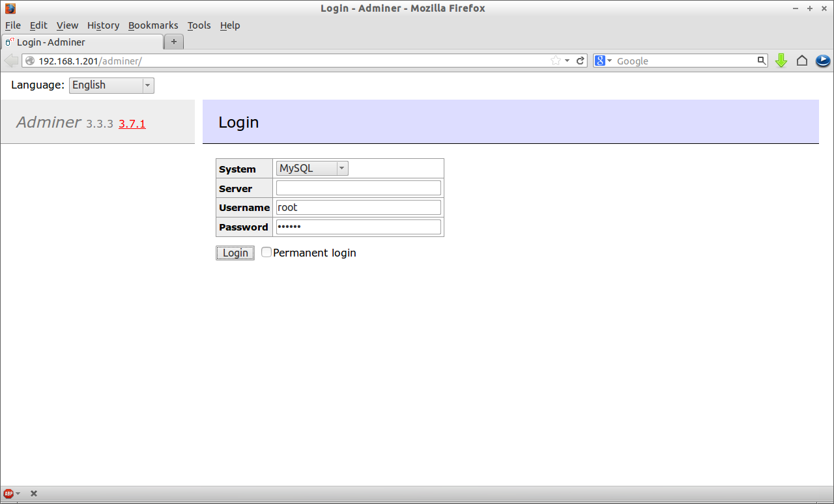Go to the home page icon
The image size is (834, 504).
pyautogui.click(x=802, y=61)
